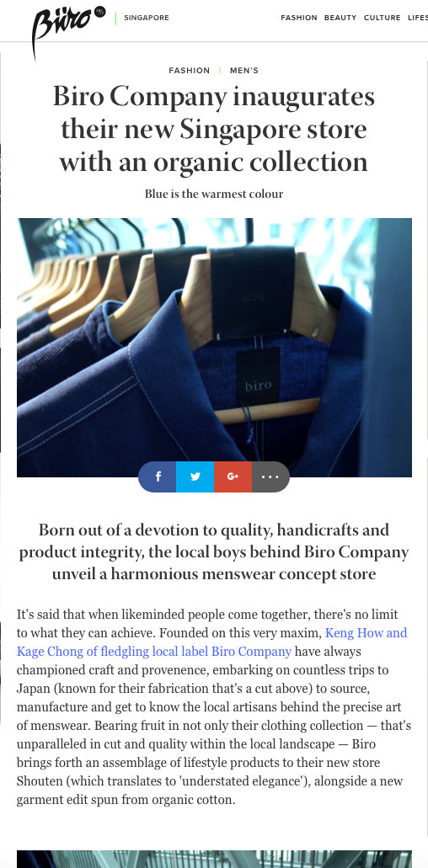Go to Fashion breadcrumb category
This screenshot has width=428, height=868.
(190, 71)
